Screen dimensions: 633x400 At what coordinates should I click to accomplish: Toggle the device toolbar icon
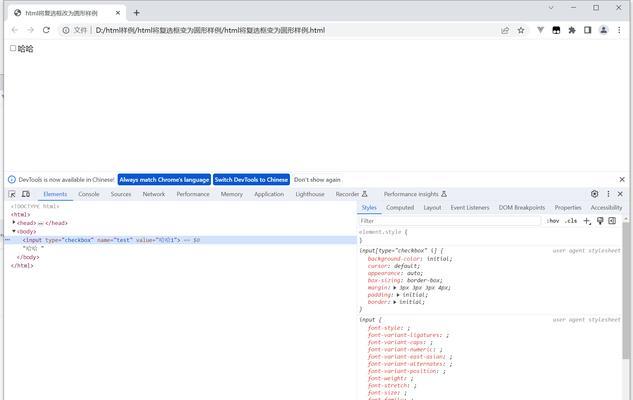(26, 194)
